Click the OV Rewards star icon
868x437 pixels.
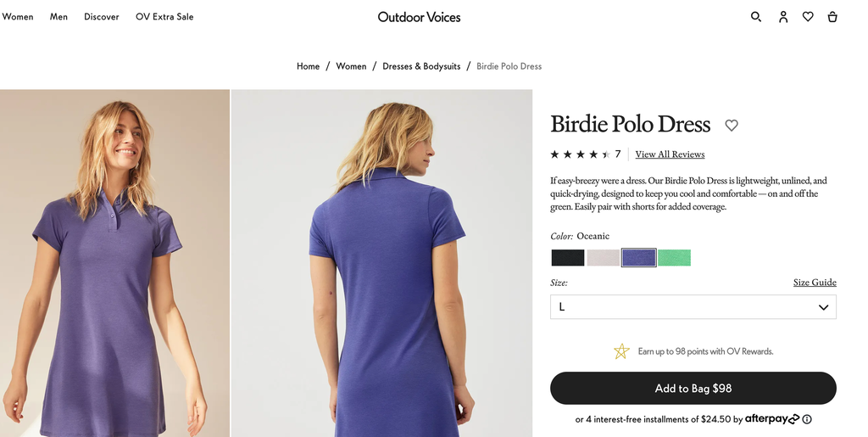621,351
